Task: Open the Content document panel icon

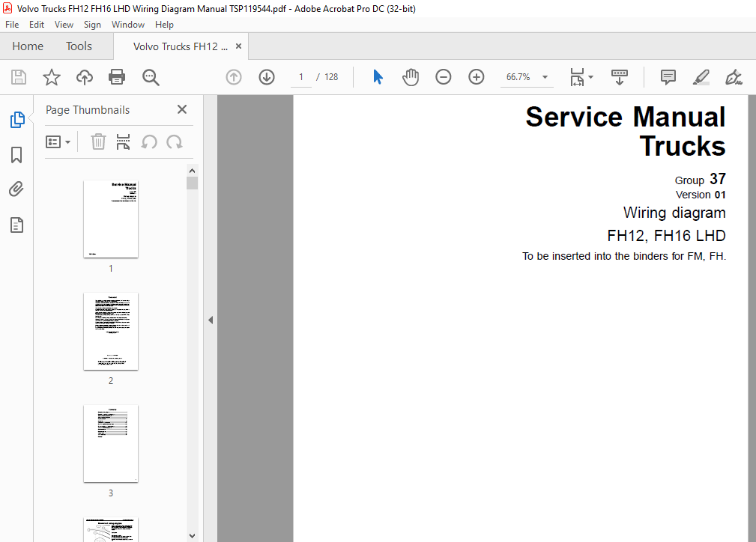Action: coord(16,225)
